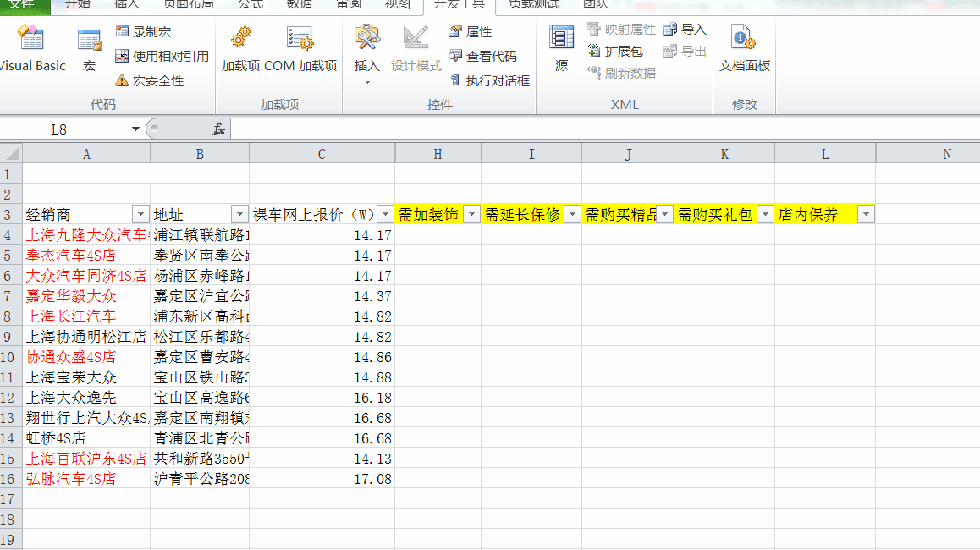Open the 店内保养 filter dropdown

(x=867, y=214)
